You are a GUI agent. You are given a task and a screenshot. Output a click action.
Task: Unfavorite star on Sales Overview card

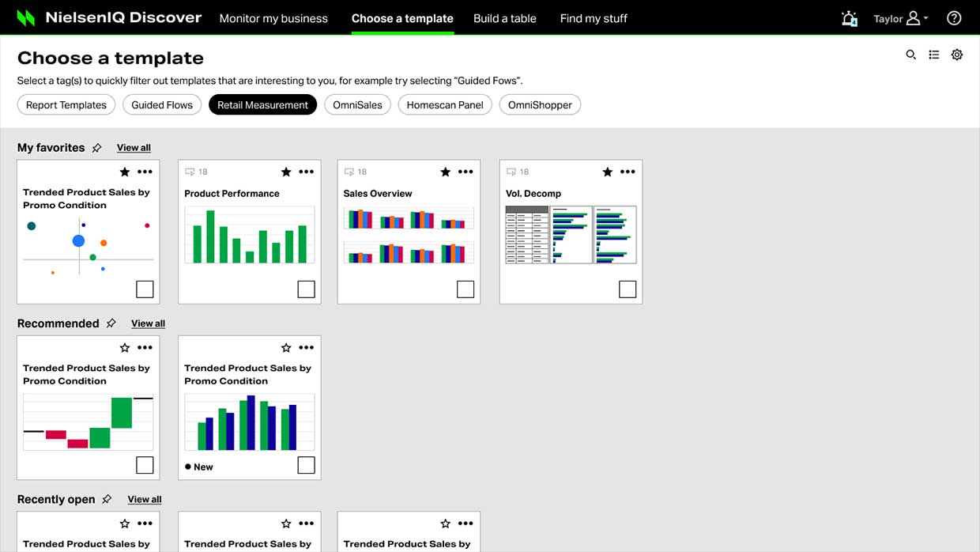pyautogui.click(x=445, y=172)
